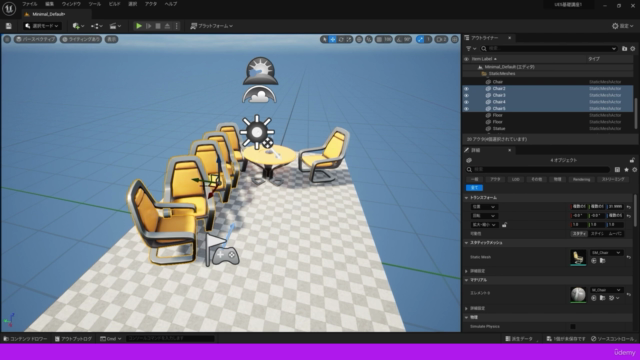Click the stop simulation square button
The width and height of the screenshot is (640, 360).
158,26
